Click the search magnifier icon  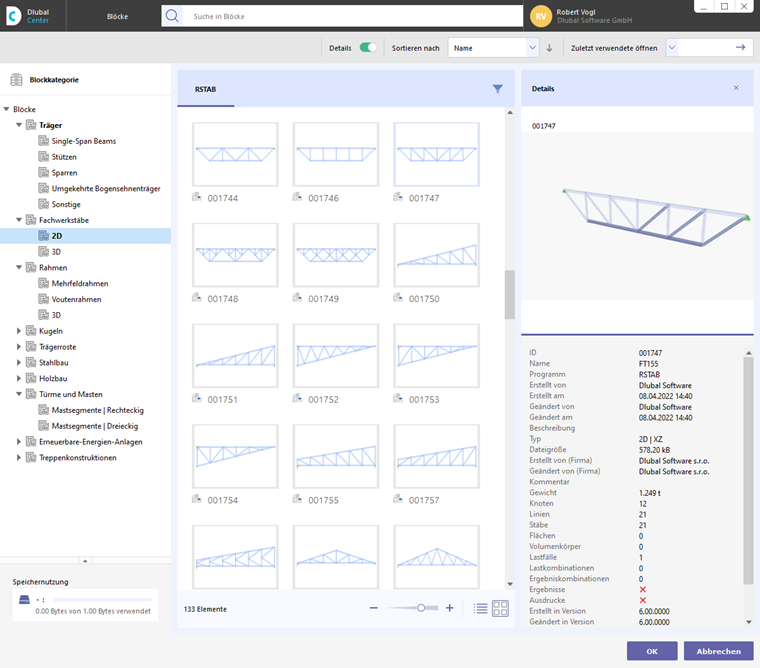(172, 16)
